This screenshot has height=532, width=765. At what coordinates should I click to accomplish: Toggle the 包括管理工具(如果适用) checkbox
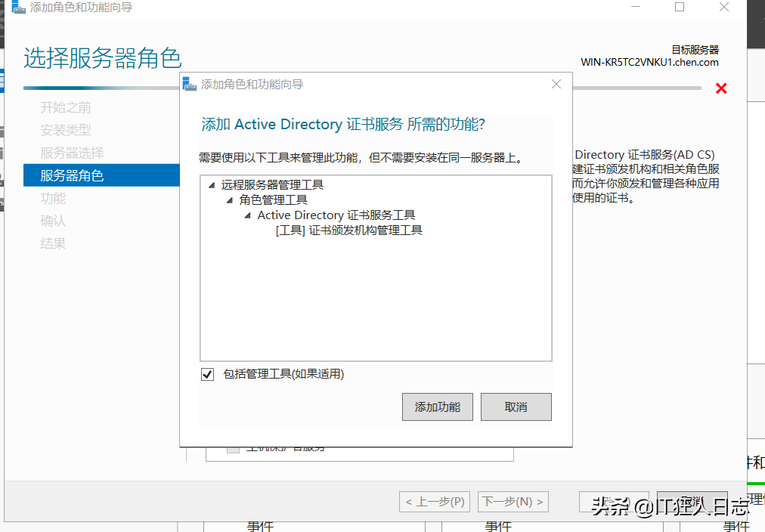point(207,374)
